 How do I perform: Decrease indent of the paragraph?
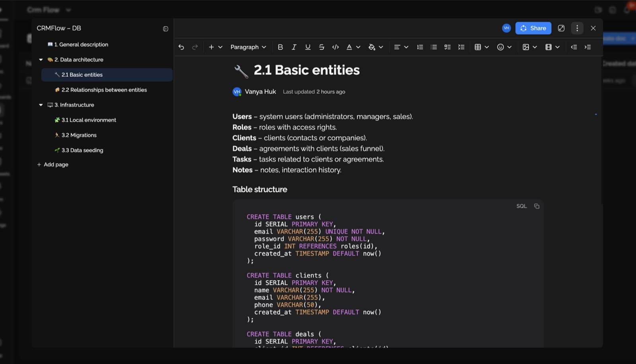(x=574, y=47)
